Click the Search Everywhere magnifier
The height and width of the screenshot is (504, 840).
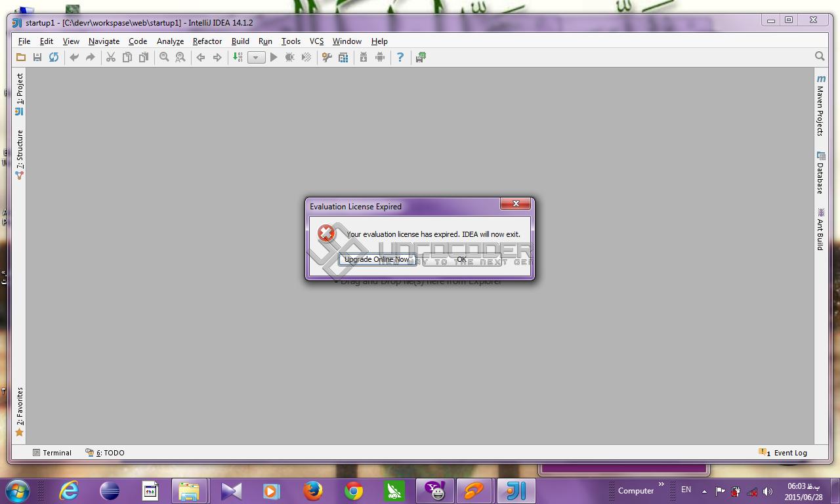point(820,56)
